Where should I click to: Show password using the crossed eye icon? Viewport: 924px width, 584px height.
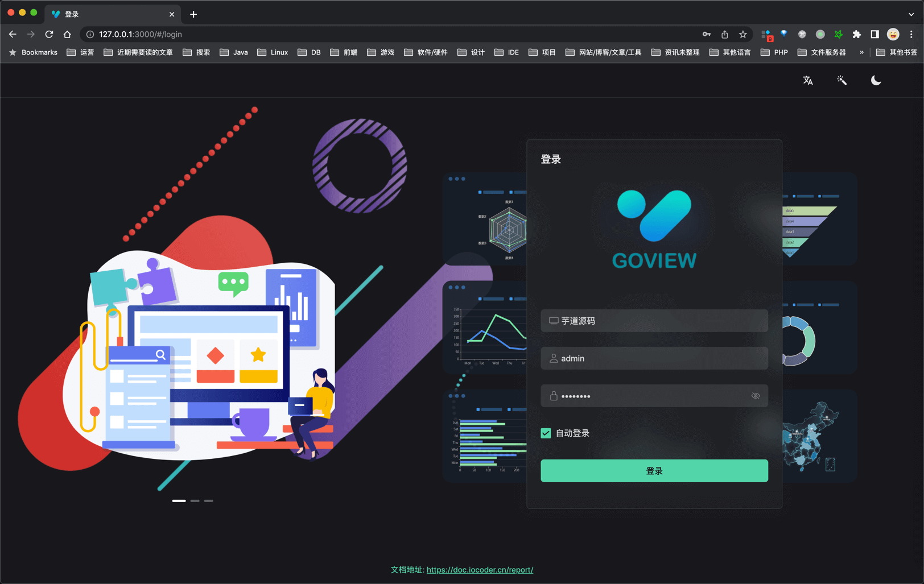[x=756, y=396]
